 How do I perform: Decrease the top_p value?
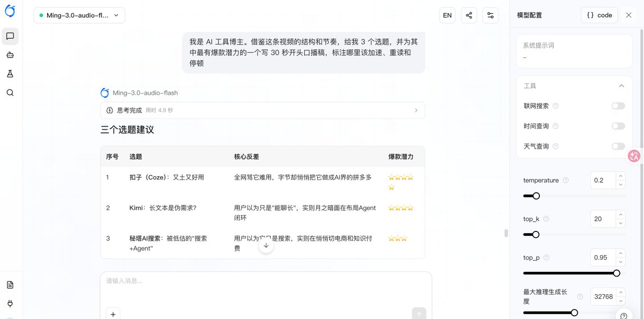(x=621, y=262)
